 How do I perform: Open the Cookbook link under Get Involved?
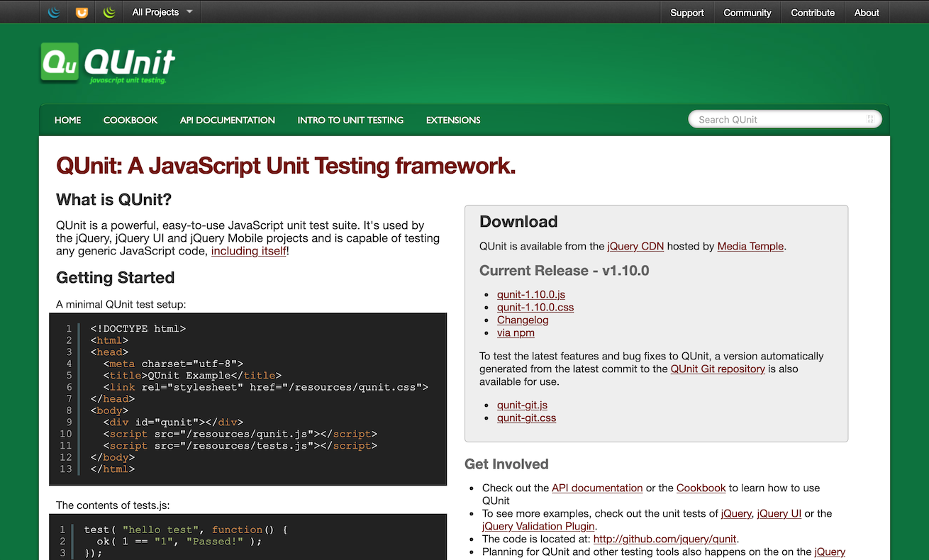(701, 488)
